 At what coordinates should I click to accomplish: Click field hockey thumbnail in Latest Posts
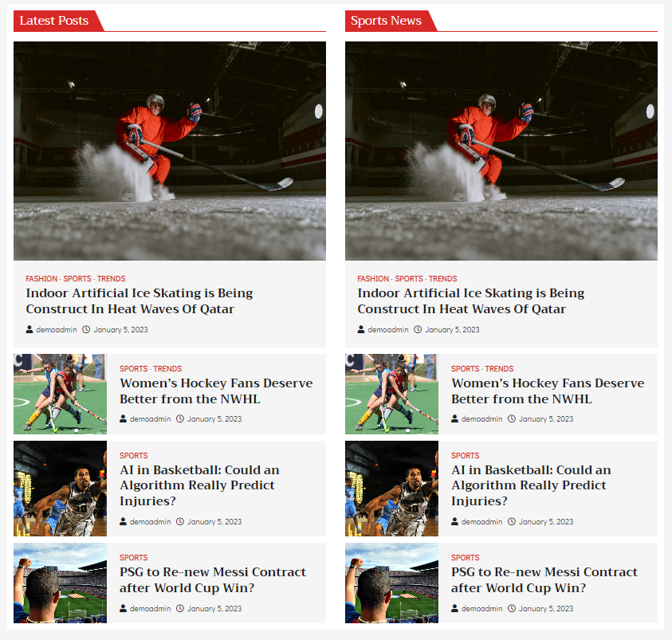[60, 394]
